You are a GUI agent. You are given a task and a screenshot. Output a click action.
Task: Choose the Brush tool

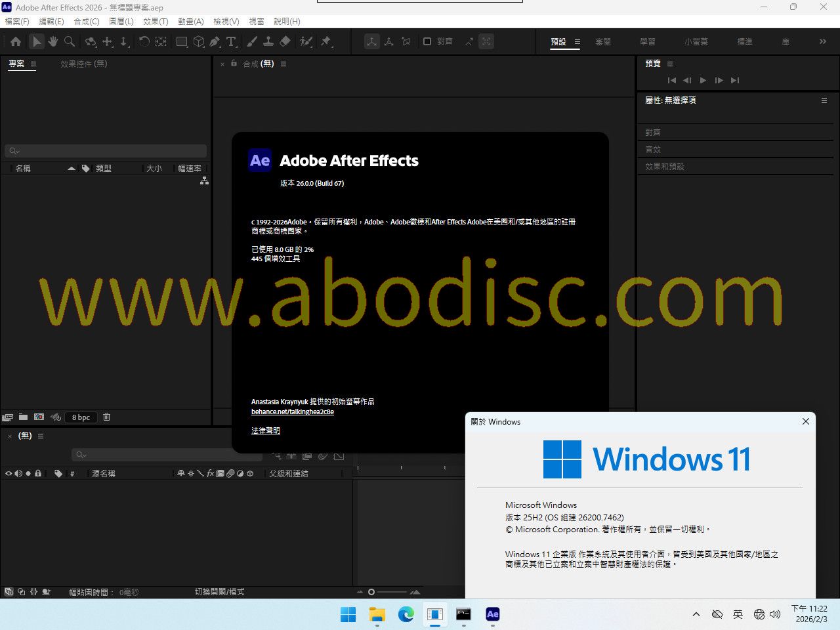coord(252,41)
